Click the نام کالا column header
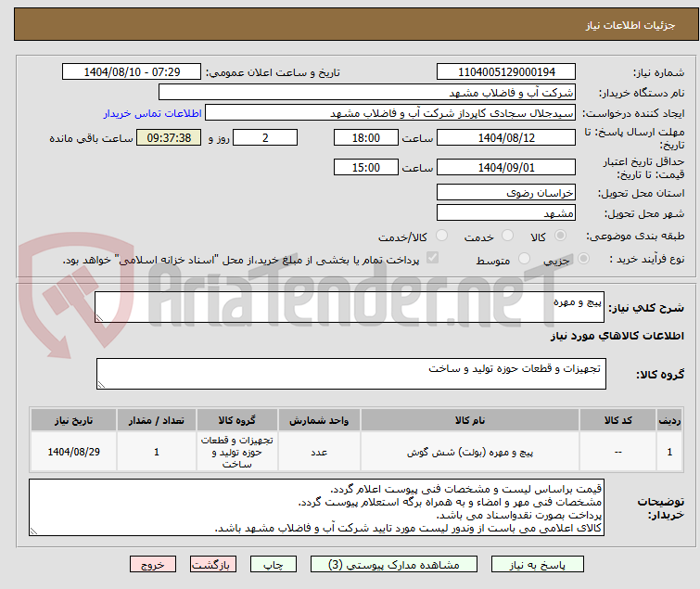 [x=470, y=420]
